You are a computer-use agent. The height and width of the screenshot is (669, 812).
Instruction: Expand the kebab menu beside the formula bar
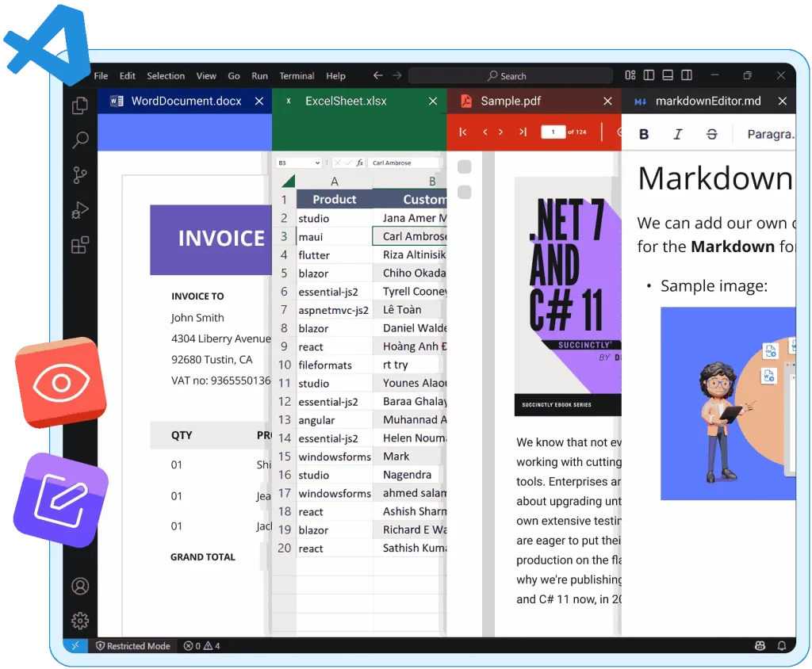(327, 163)
